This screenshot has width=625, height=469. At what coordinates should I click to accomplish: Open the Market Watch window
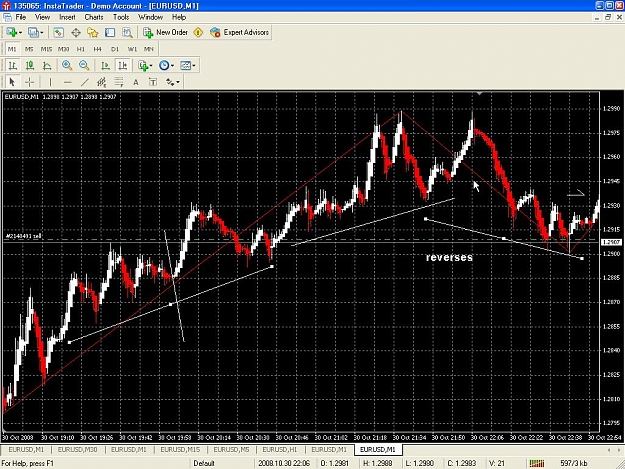pos(59,32)
